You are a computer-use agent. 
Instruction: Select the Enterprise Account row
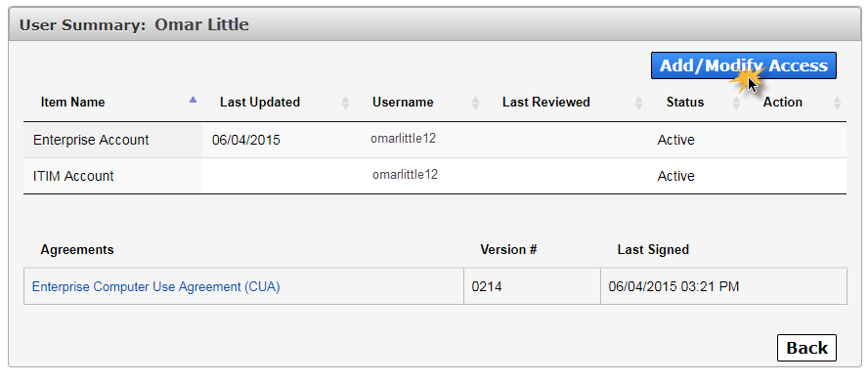click(x=435, y=140)
